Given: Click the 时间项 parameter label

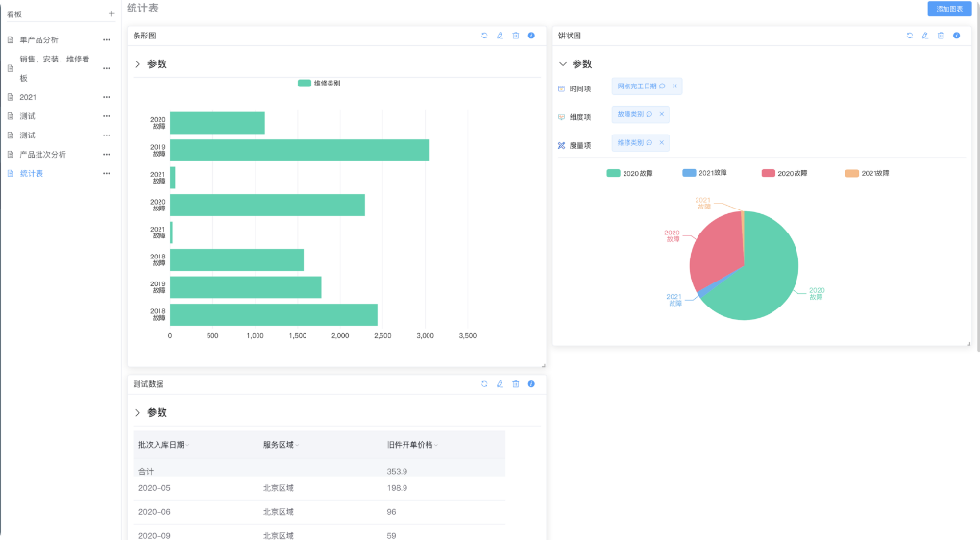Looking at the screenshot, I should (x=580, y=88).
